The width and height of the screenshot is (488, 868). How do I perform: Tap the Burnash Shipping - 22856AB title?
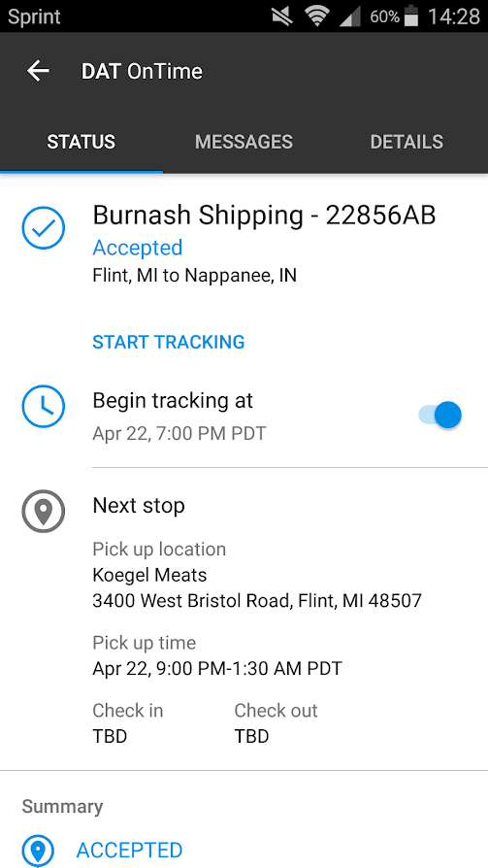265,215
